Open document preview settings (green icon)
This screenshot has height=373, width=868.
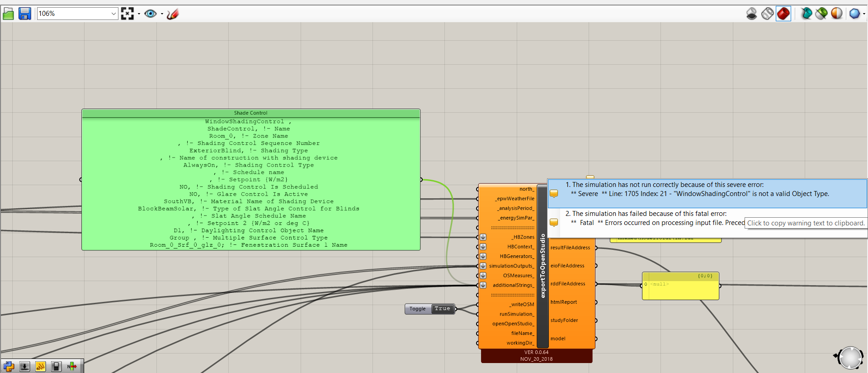[x=821, y=14]
